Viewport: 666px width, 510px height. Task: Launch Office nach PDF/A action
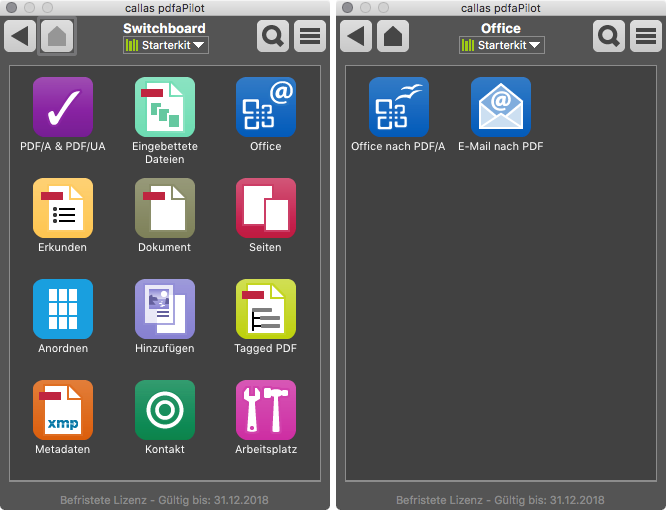(x=399, y=107)
